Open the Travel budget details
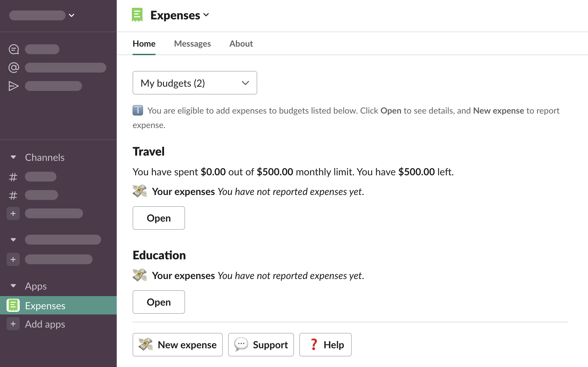Viewport: 588px width, 367px height. [x=158, y=218]
